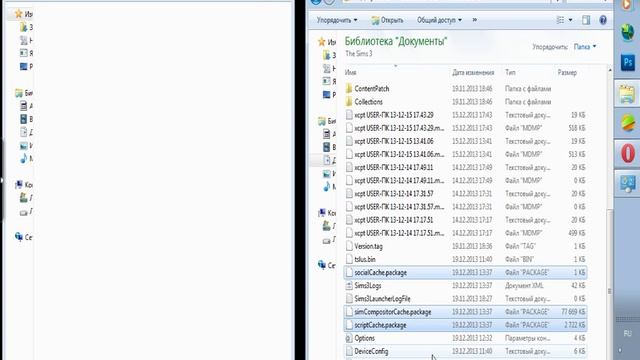The width and height of the screenshot is (640, 360).
Task: Click the Options settings file icon
Action: coord(349,338)
